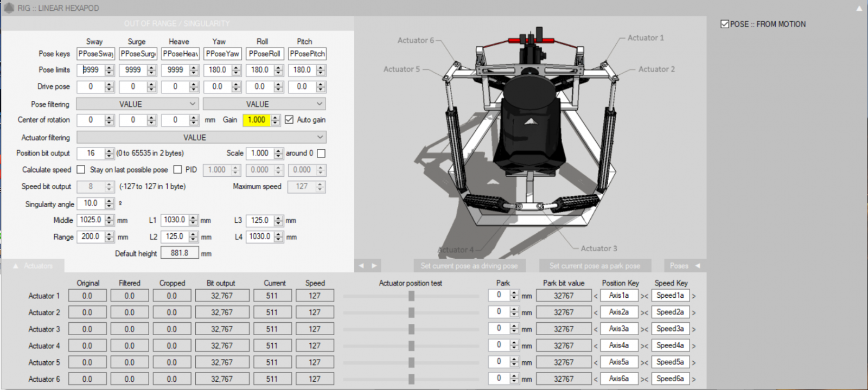Image resolution: width=868 pixels, height=390 pixels.
Task: Adjust the Sway pose limit spinner arrows
Action: [109, 70]
